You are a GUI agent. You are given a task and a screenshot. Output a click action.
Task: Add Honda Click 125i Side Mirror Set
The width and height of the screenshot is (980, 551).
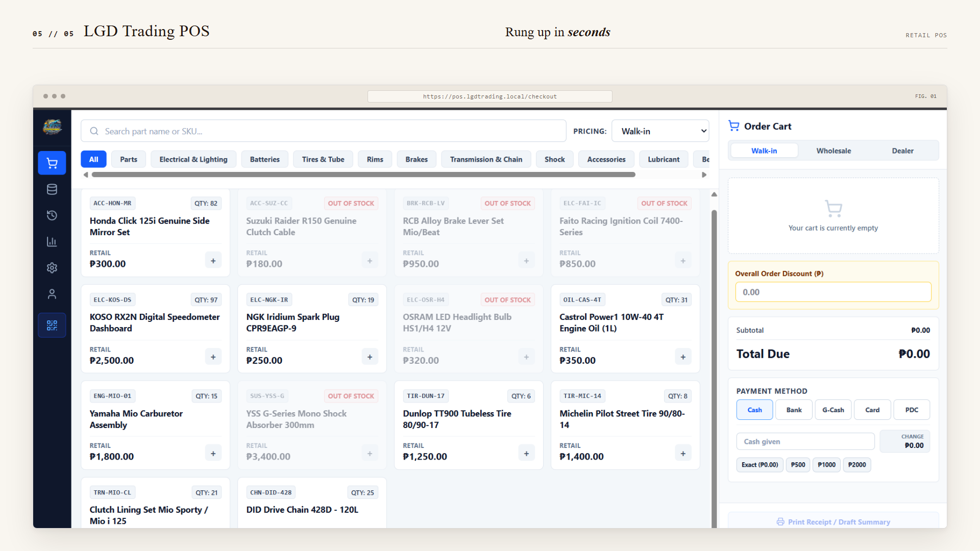pos(213,261)
